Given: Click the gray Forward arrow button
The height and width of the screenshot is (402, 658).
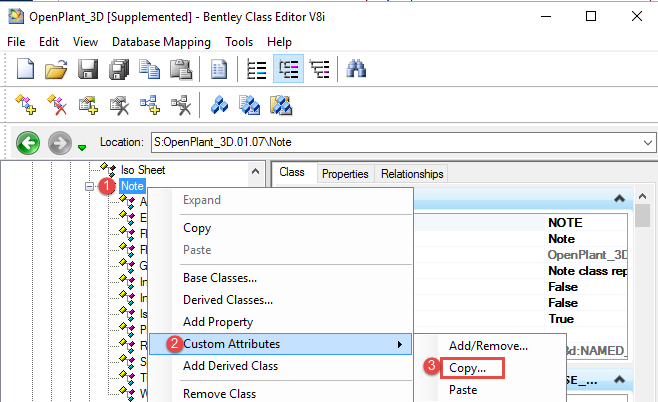Looking at the screenshot, I should 60,143.
